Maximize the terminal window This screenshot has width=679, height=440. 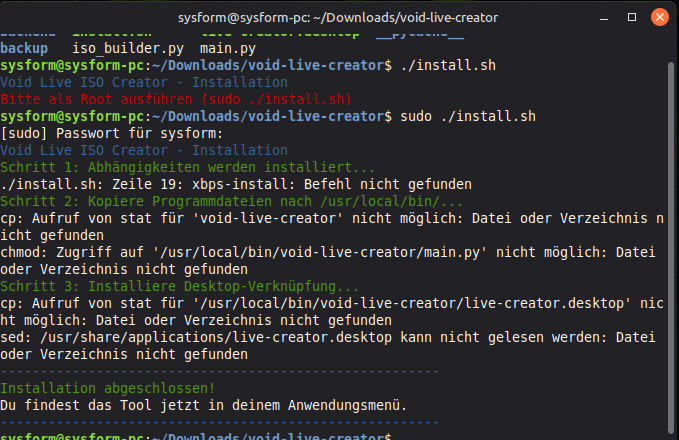(632, 17)
